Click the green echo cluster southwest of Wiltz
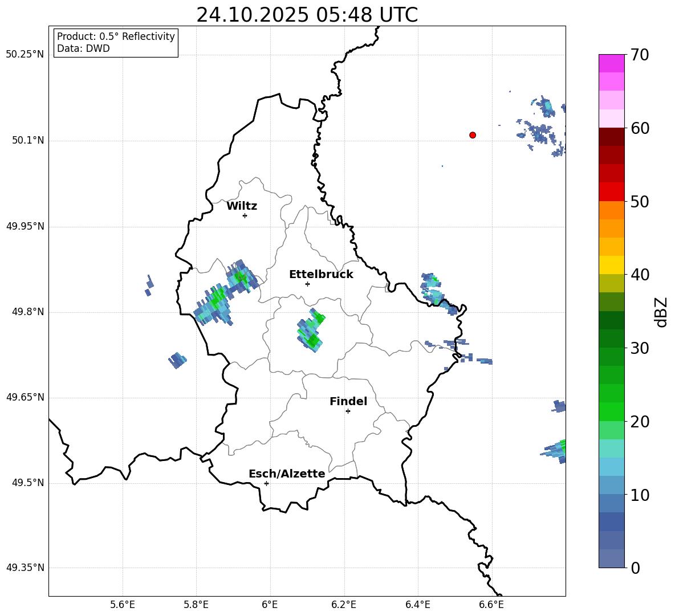The height and width of the screenshot is (616, 675). 226,292
